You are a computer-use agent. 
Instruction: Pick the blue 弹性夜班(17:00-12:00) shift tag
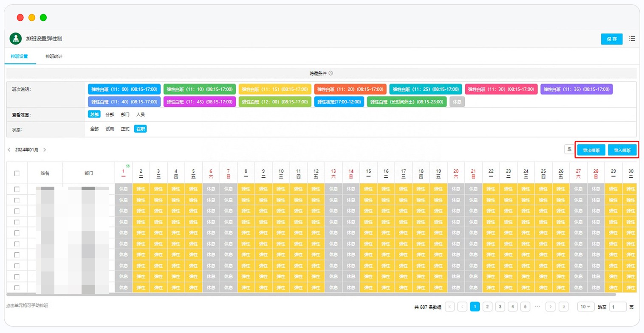pyautogui.click(x=339, y=102)
